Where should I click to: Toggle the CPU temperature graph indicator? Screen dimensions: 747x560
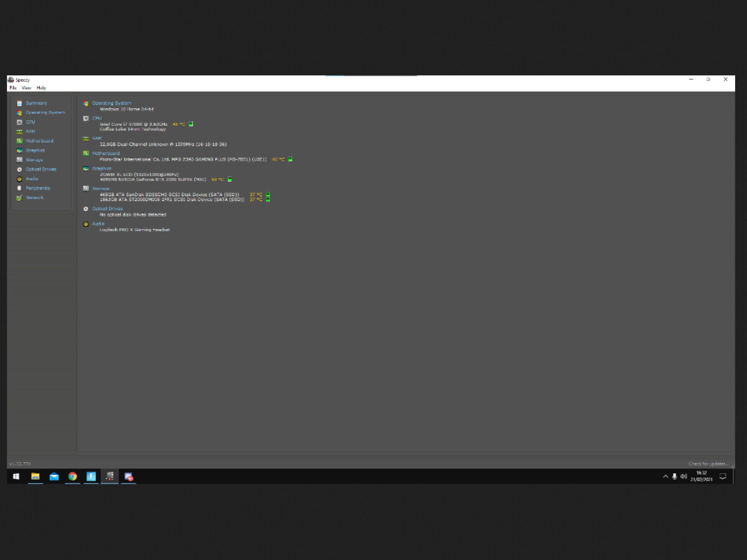tap(191, 124)
